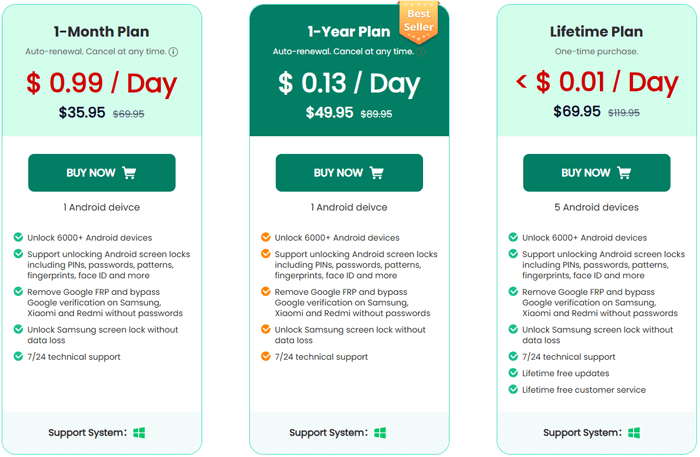Viewport: 700px width, 457px height.
Task: Click the cart icon in the Lifetime Buy Now button
Action: click(x=624, y=173)
